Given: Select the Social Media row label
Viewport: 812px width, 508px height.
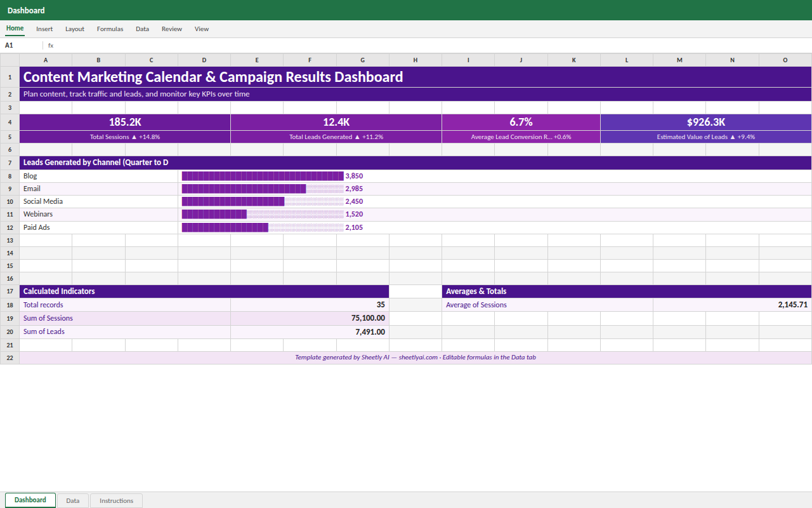Looking at the screenshot, I should [x=99, y=201].
